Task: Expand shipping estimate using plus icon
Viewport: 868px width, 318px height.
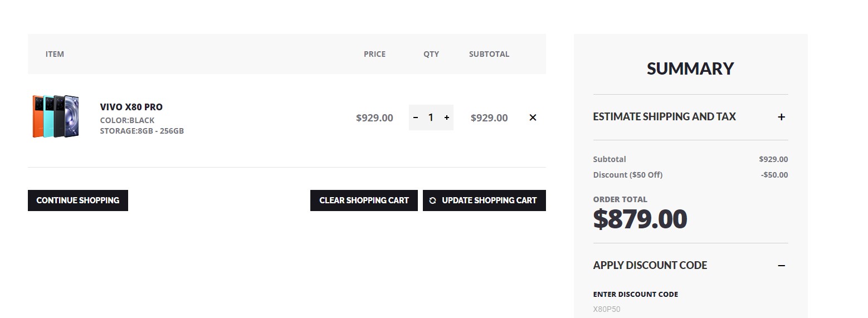Action: point(781,117)
